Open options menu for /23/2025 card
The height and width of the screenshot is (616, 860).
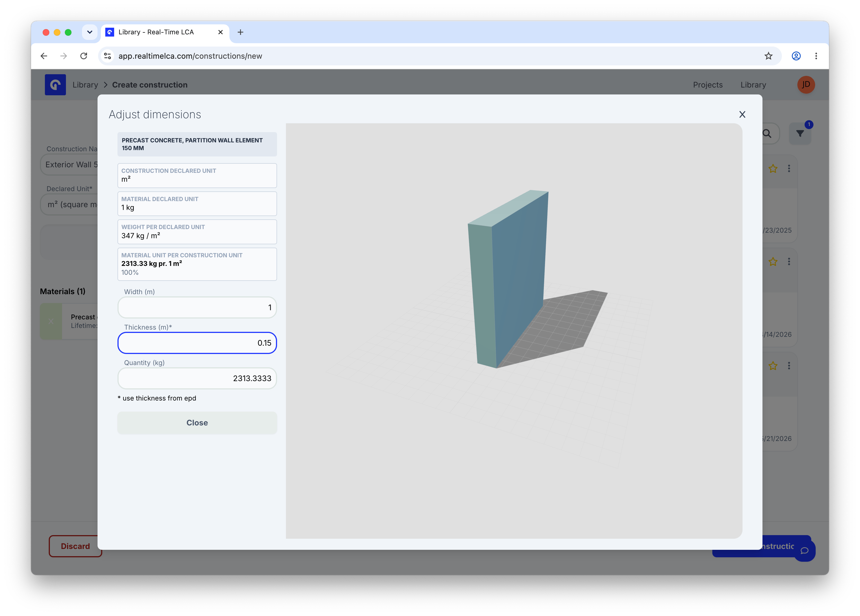(x=789, y=169)
